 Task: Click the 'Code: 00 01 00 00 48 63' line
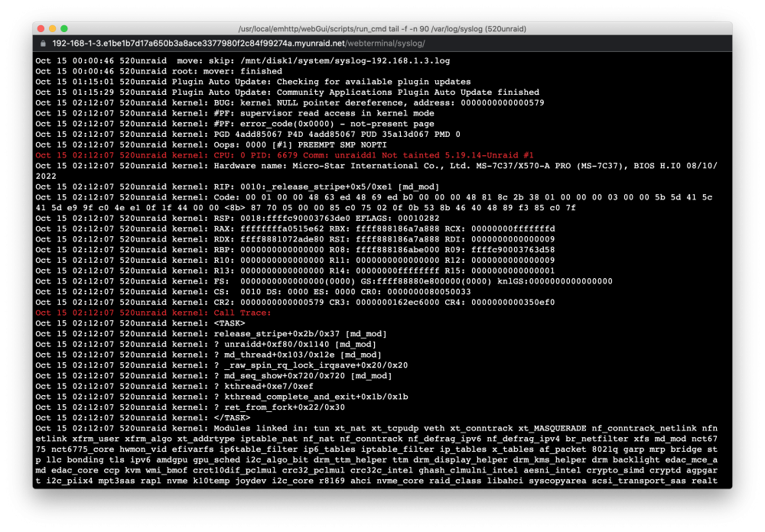pyautogui.click(x=374, y=203)
